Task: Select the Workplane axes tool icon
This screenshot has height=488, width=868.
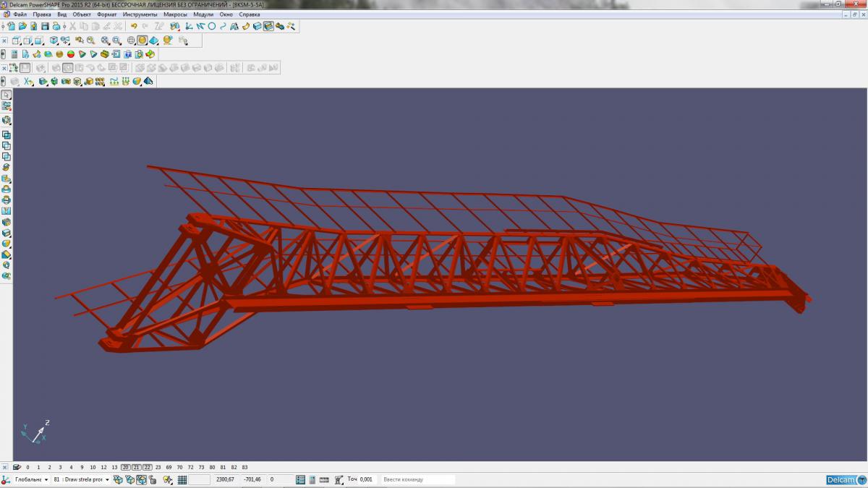Action: point(189,26)
